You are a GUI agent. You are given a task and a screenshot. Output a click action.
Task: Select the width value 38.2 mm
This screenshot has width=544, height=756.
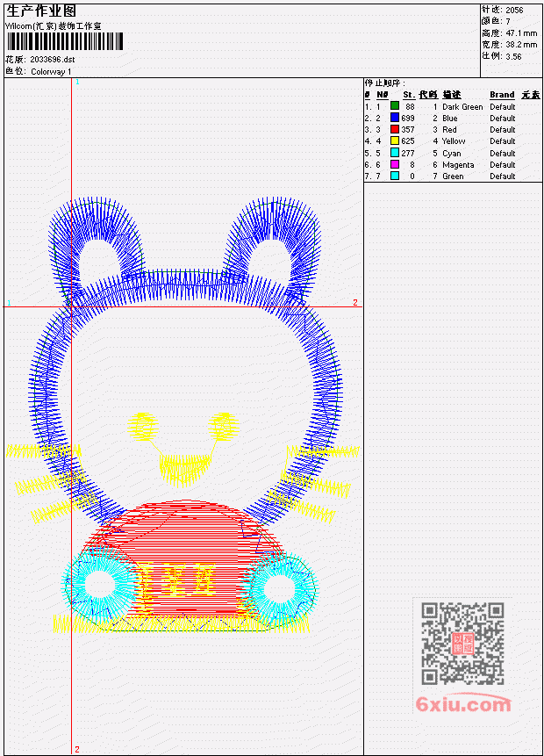pyautogui.click(x=521, y=45)
